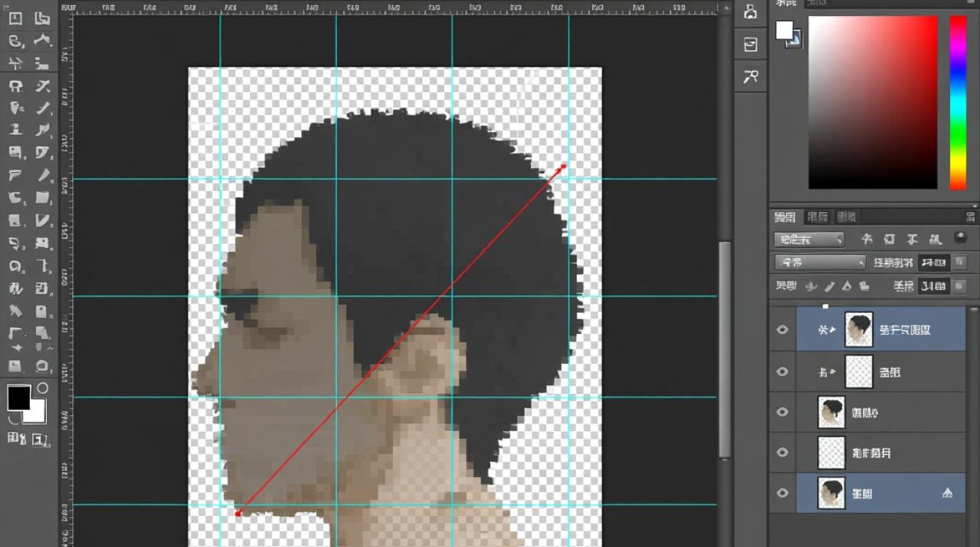Hide the third layer with its eye icon
980x547 pixels.
tap(782, 412)
